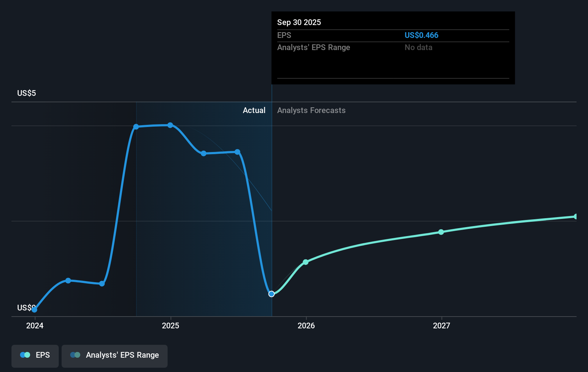
Task: Click the No data label in tooltip
Action: click(418, 47)
